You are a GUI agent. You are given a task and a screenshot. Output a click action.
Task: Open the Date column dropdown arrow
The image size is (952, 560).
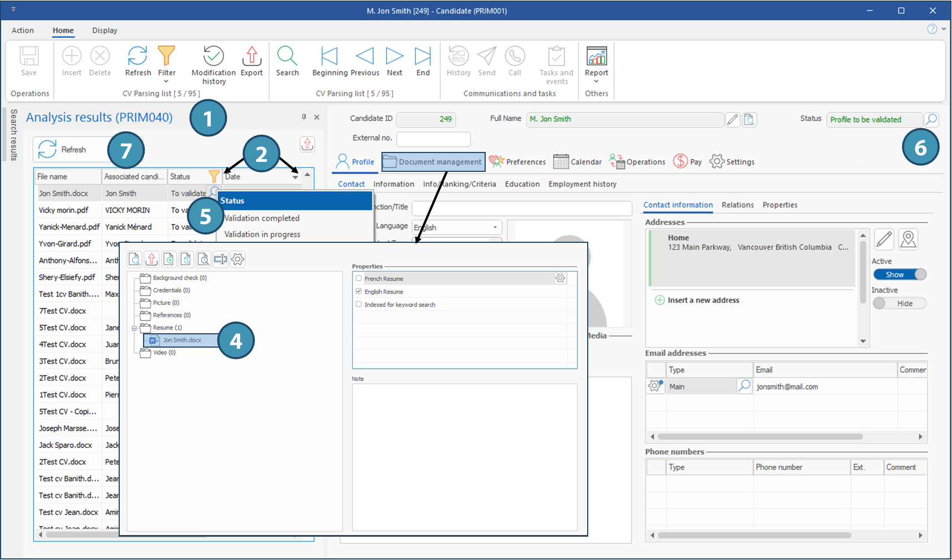pyautogui.click(x=295, y=177)
